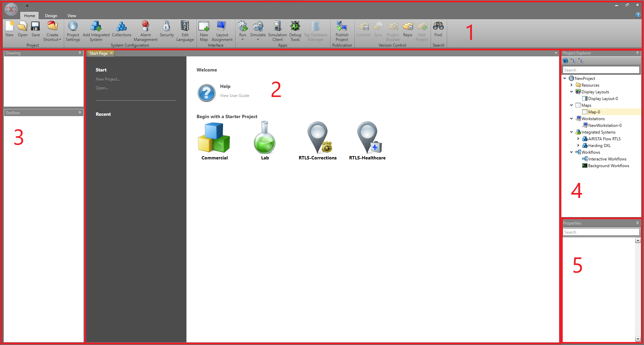
Task: Open Project Settings in the ribbon
Action: tap(73, 27)
